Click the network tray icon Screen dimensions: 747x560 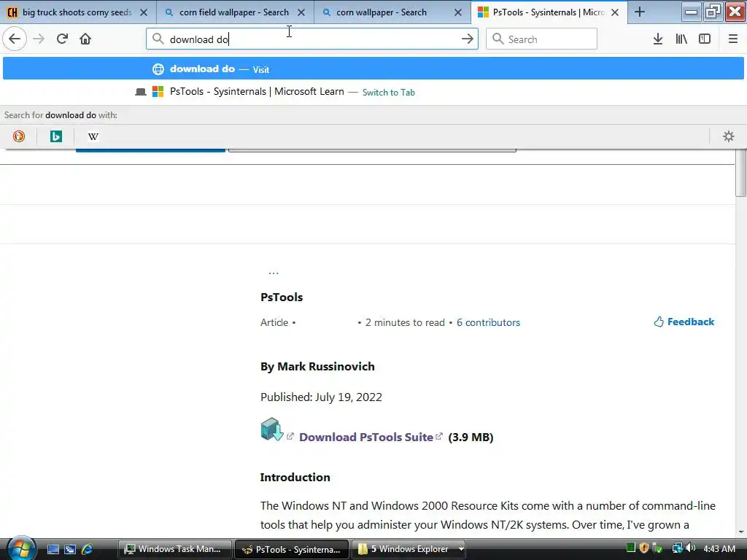(677, 548)
